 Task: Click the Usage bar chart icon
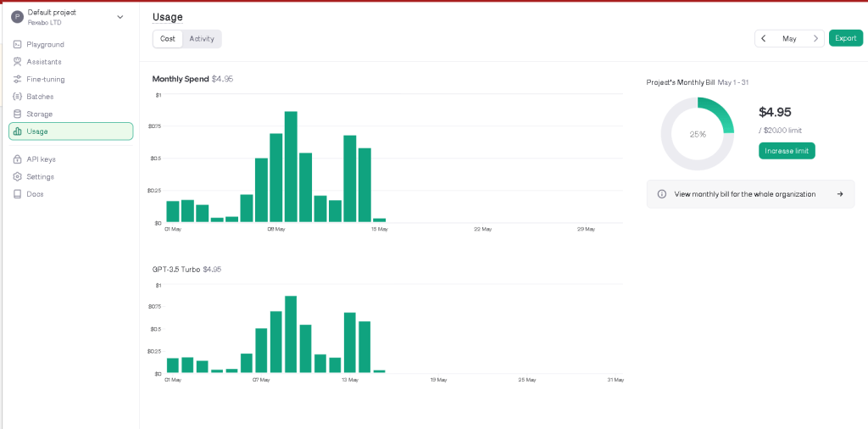17,131
